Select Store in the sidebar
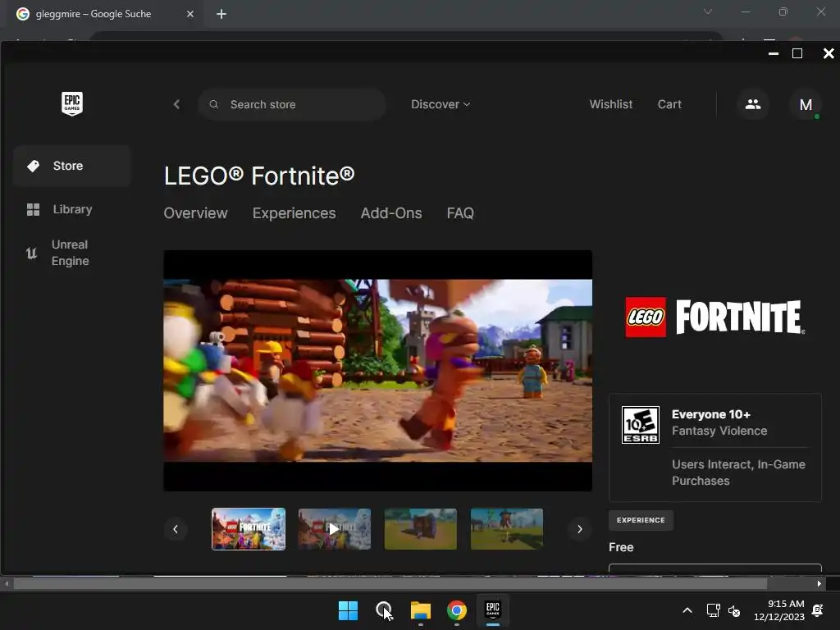This screenshot has height=630, width=840. [x=72, y=166]
